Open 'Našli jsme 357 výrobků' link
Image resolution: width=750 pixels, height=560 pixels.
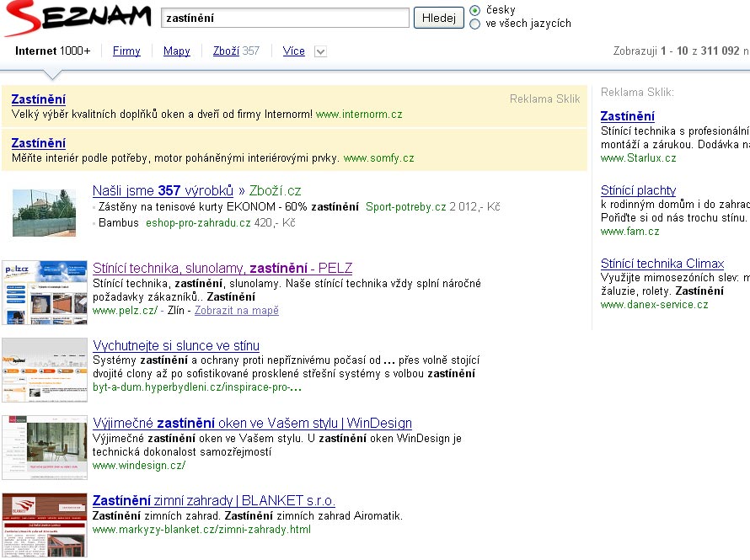(163, 190)
